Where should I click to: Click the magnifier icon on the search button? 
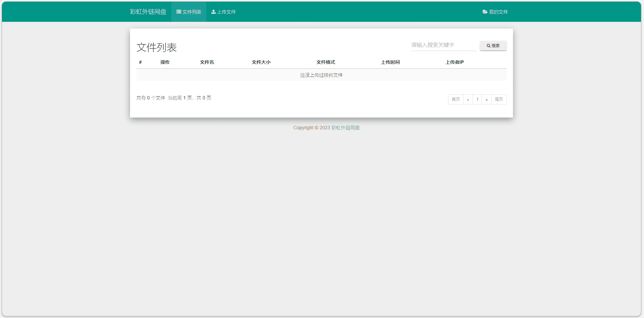click(489, 46)
